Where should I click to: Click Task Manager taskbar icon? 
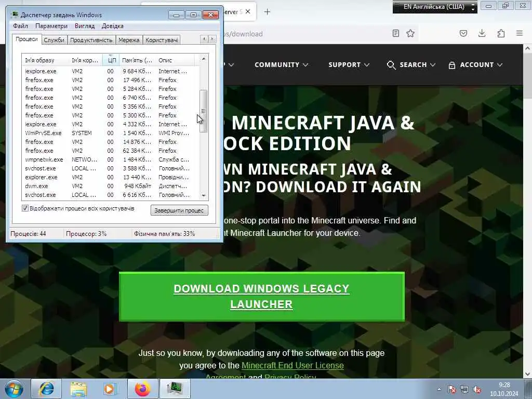click(x=175, y=389)
